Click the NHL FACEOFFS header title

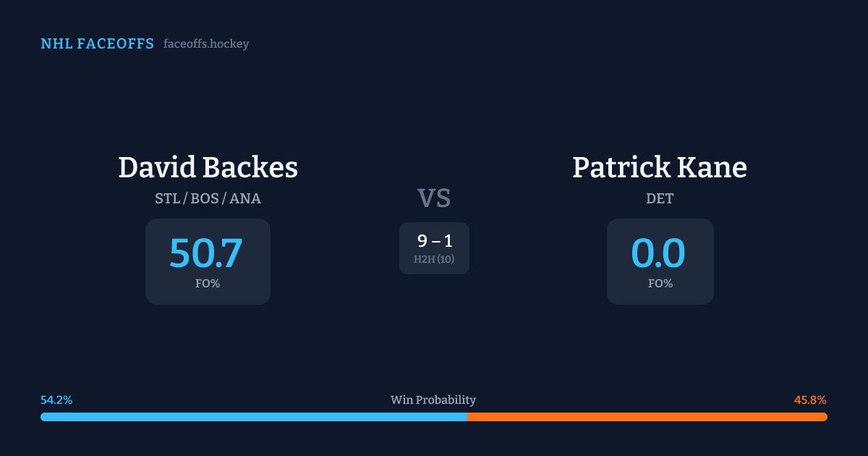(x=97, y=44)
